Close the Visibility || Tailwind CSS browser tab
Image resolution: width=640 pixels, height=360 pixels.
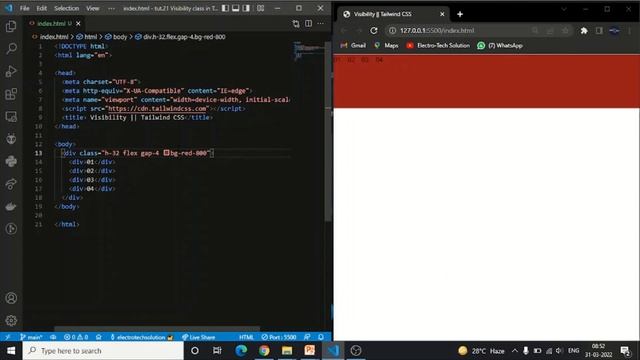pyautogui.click(x=442, y=14)
